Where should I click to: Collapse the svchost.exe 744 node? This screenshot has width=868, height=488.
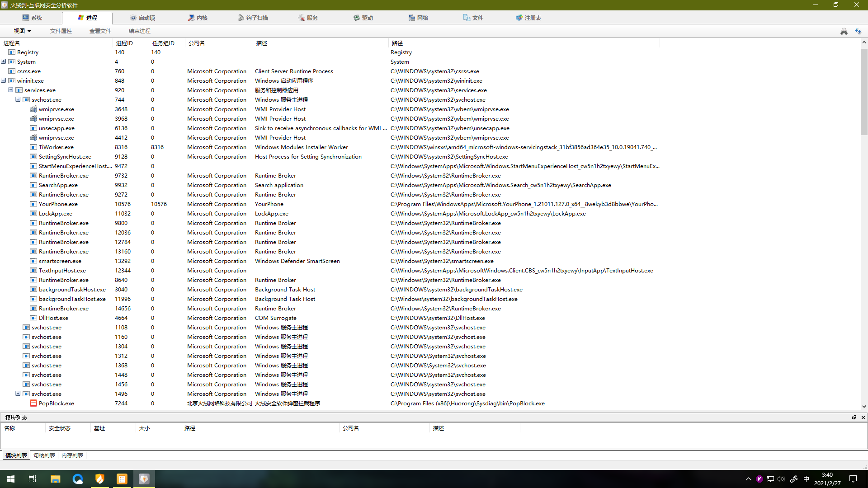[18, 99]
